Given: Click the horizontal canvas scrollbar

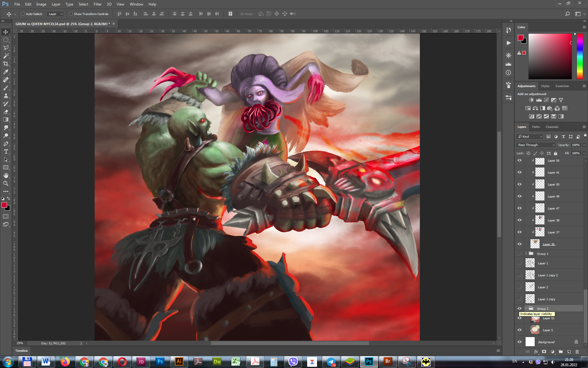Looking at the screenshot, I should pos(290,343).
